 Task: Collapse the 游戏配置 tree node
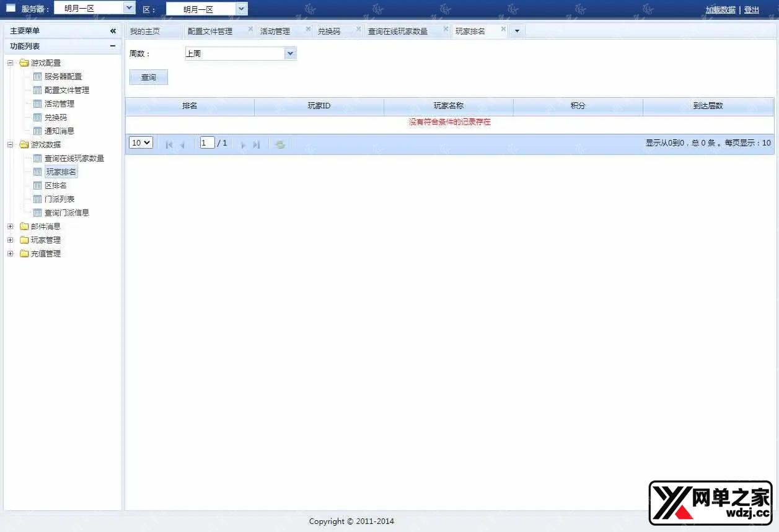pos(10,63)
